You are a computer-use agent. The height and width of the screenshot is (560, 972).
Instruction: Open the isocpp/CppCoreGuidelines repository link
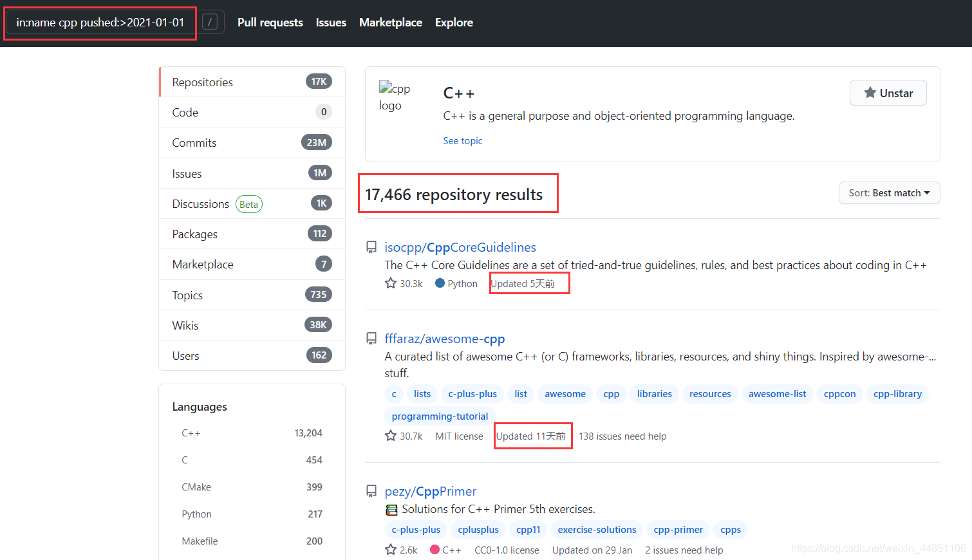[x=460, y=247]
